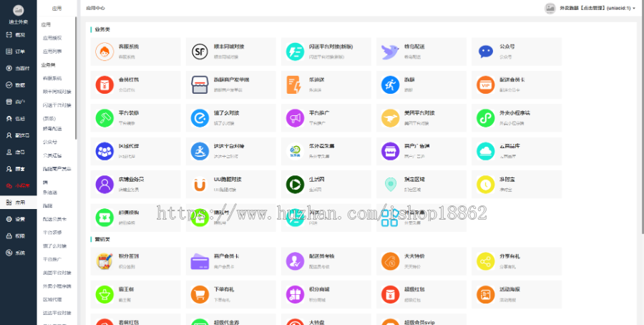Screen dimensions: 644x325
Task: Open the 准时宝 yellow clock icon
Action: [x=486, y=185]
